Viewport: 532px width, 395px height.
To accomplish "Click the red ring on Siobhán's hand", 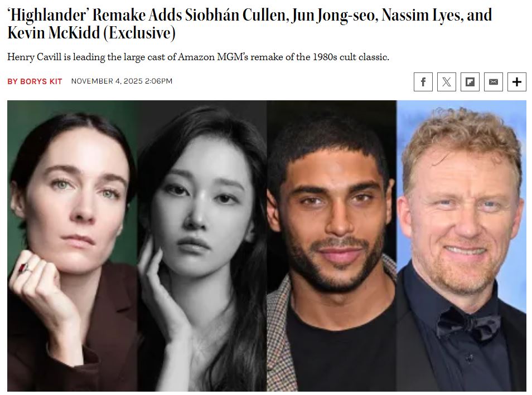I will tap(24, 268).
